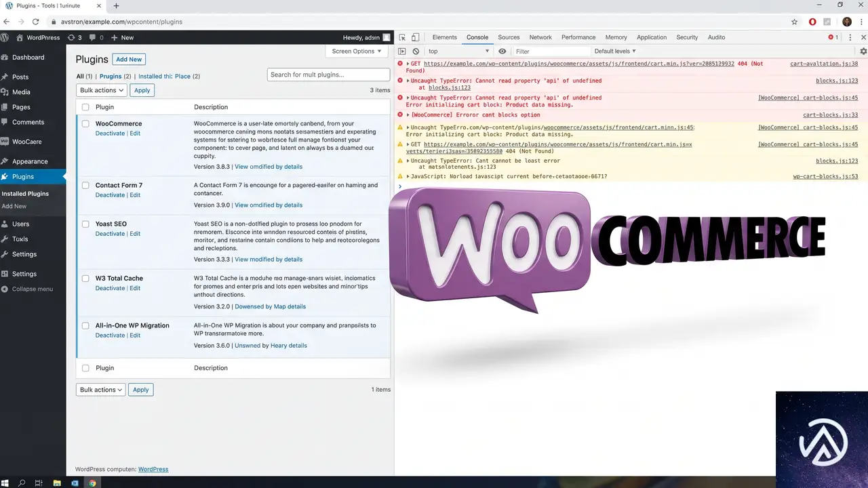This screenshot has height=488, width=868.
Task: Open Tuxls in the sidebar
Action: pyautogui.click(x=20, y=239)
